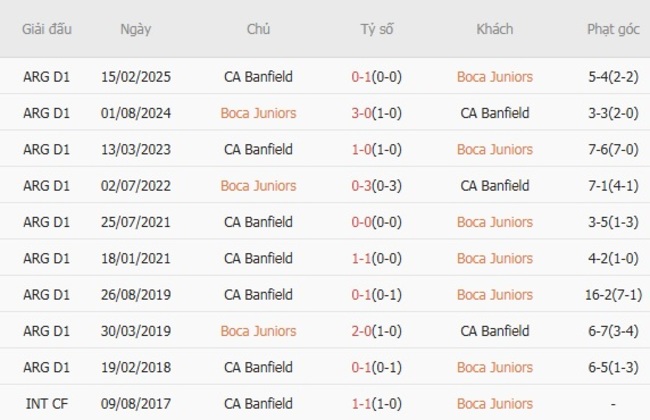Select the 0-0 result dated 25/07/2021
Image resolution: width=650 pixels, height=420 pixels.
click(x=376, y=222)
